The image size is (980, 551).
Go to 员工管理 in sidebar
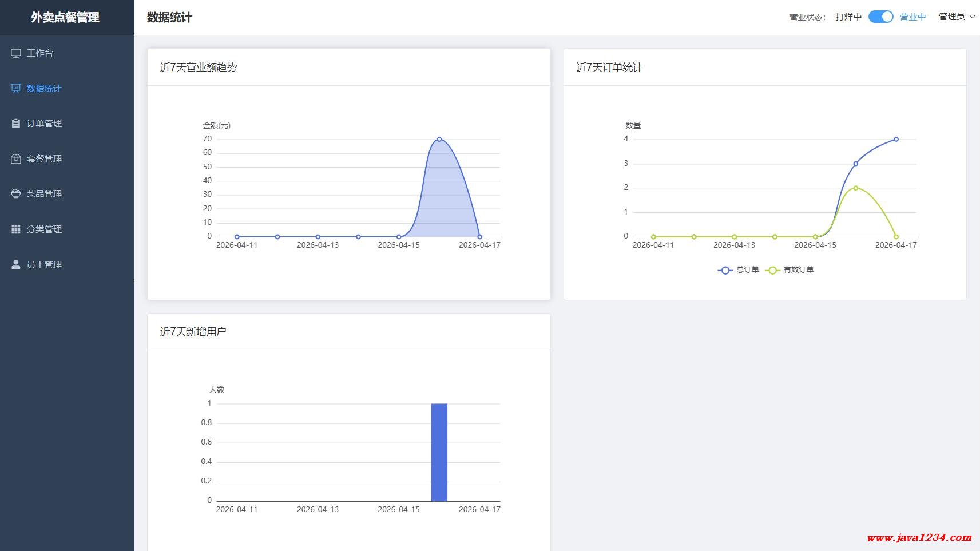coord(44,264)
